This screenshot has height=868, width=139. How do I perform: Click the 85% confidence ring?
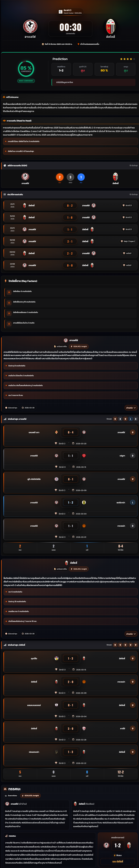(26, 69)
